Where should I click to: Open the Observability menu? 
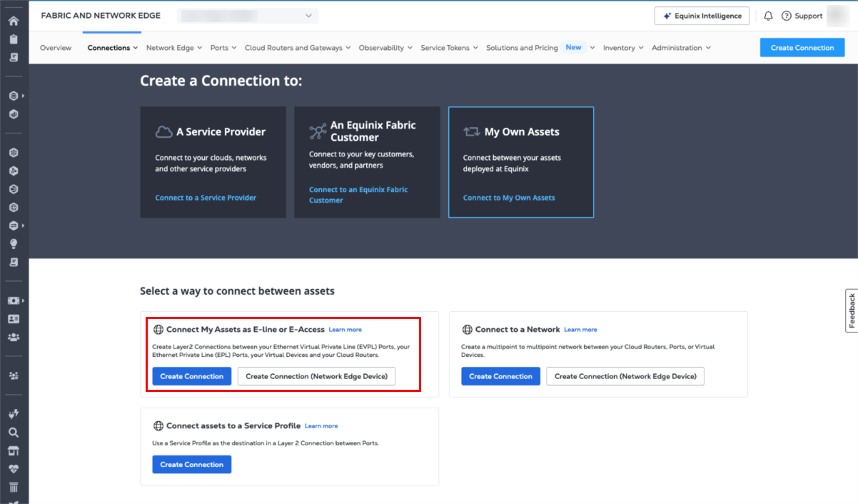pyautogui.click(x=385, y=48)
